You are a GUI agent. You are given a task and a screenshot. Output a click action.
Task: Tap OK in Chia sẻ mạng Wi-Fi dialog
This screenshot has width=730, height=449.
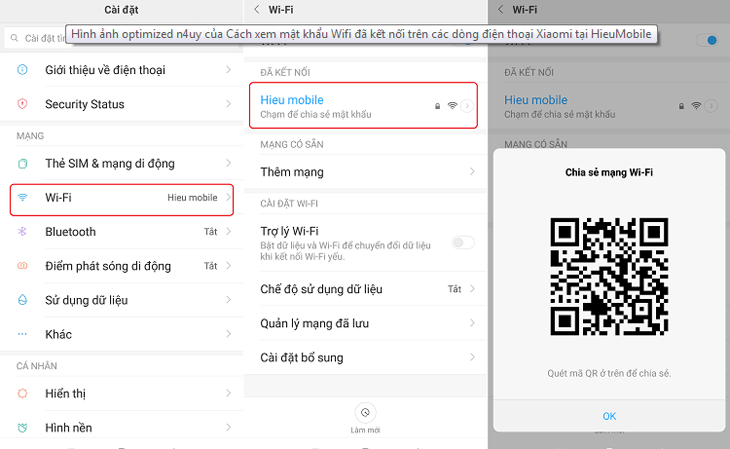pos(609,416)
